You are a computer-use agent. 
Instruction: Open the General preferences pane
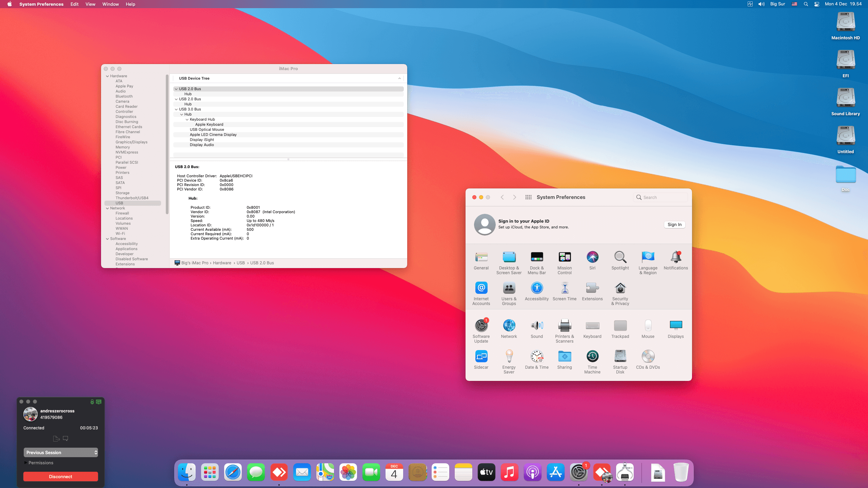pos(481,261)
